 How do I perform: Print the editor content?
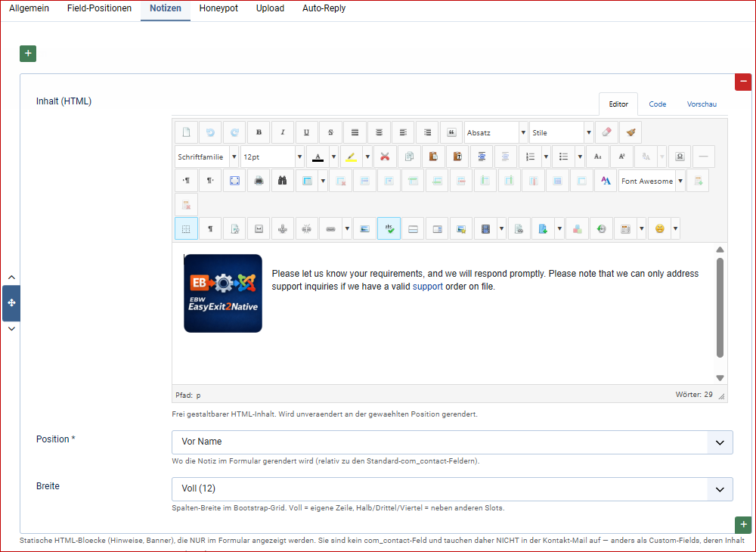259,181
